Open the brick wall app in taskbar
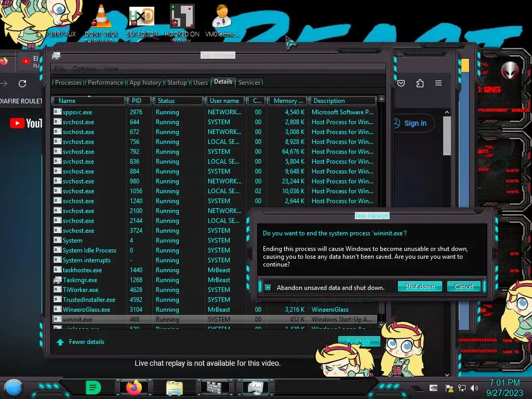532x399 pixels. [215, 388]
